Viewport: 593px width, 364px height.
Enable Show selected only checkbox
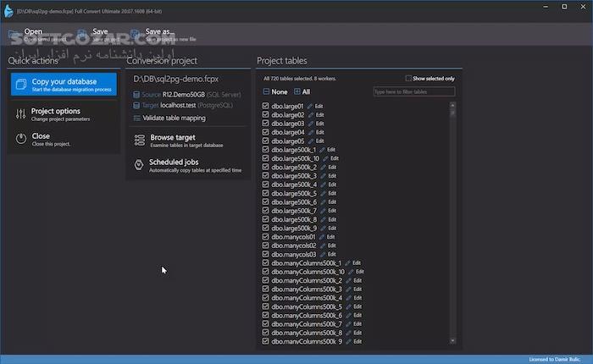click(408, 78)
